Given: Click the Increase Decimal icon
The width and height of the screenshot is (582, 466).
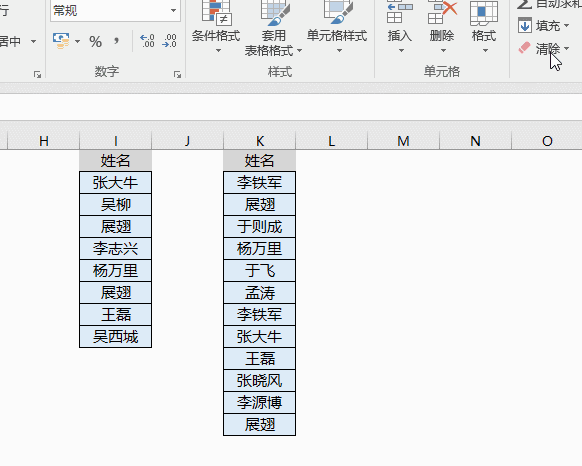Looking at the screenshot, I should [x=147, y=41].
